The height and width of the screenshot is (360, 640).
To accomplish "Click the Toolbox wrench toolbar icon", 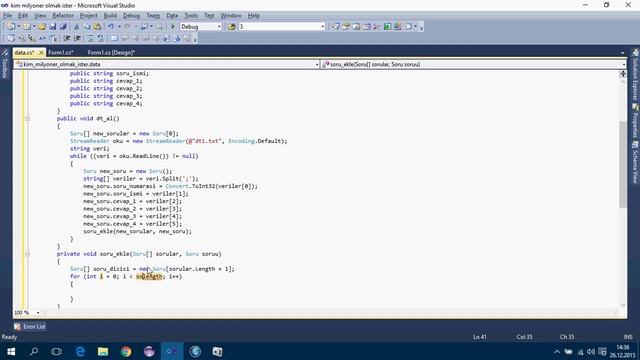I will click(377, 27).
